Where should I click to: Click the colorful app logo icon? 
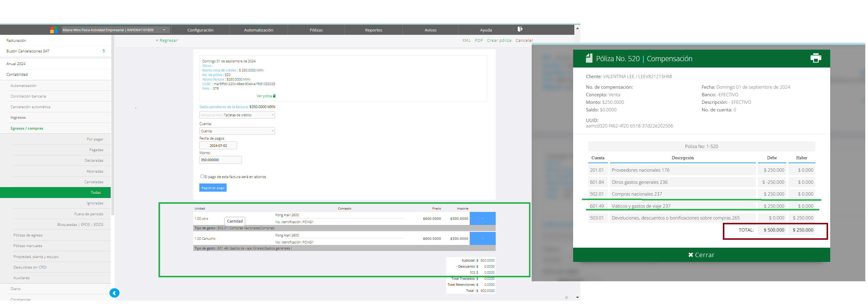click(54, 30)
